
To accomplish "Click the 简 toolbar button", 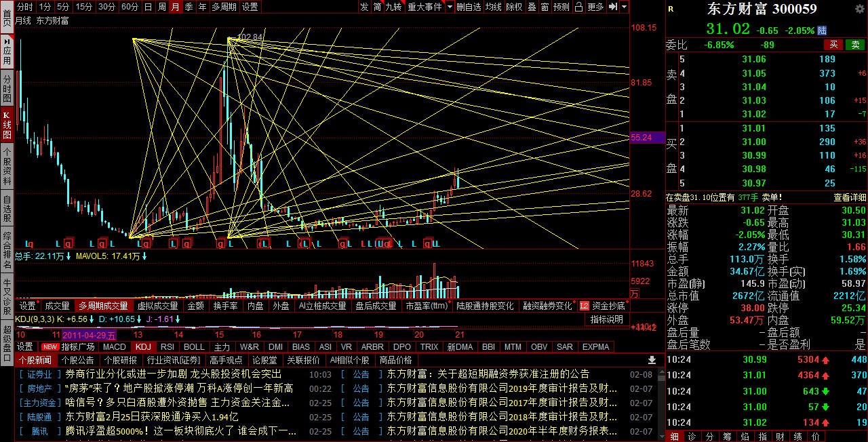I will [377, 7].
